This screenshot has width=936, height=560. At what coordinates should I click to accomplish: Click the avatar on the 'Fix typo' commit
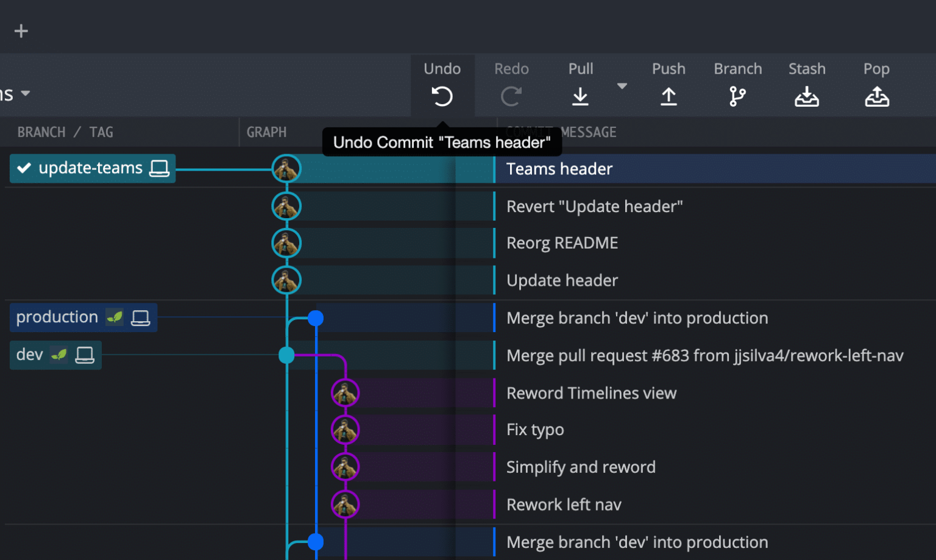pos(346,430)
